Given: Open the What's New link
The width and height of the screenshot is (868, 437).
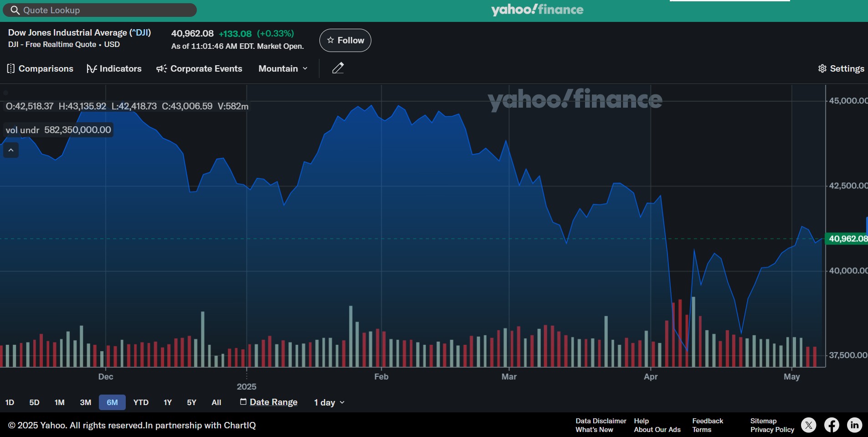Looking at the screenshot, I should pos(594,430).
